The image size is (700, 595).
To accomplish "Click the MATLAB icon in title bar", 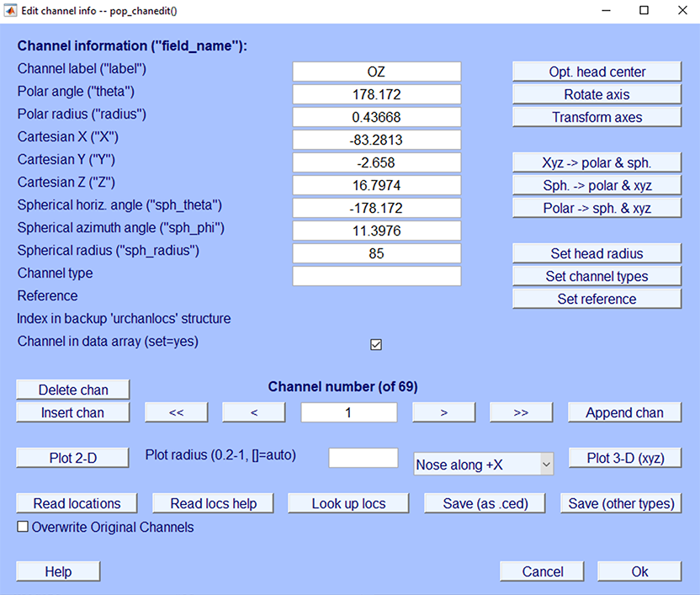I will pyautogui.click(x=10, y=11).
